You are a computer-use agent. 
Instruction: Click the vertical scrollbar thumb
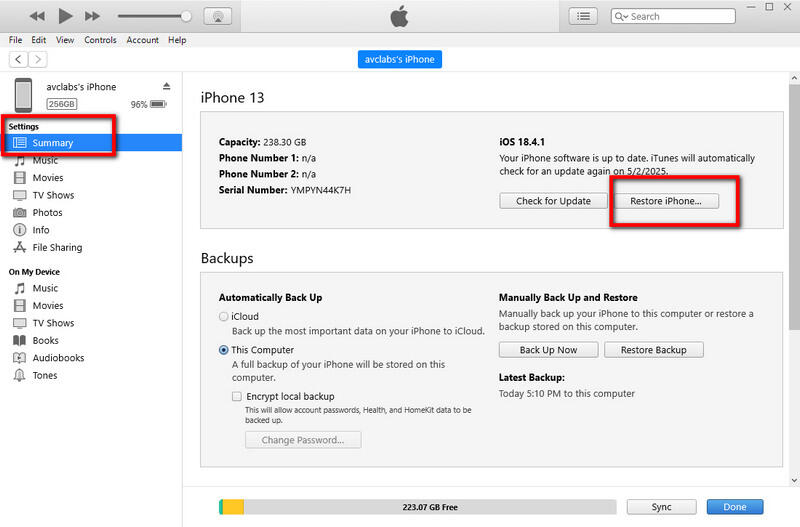pyautogui.click(x=794, y=207)
